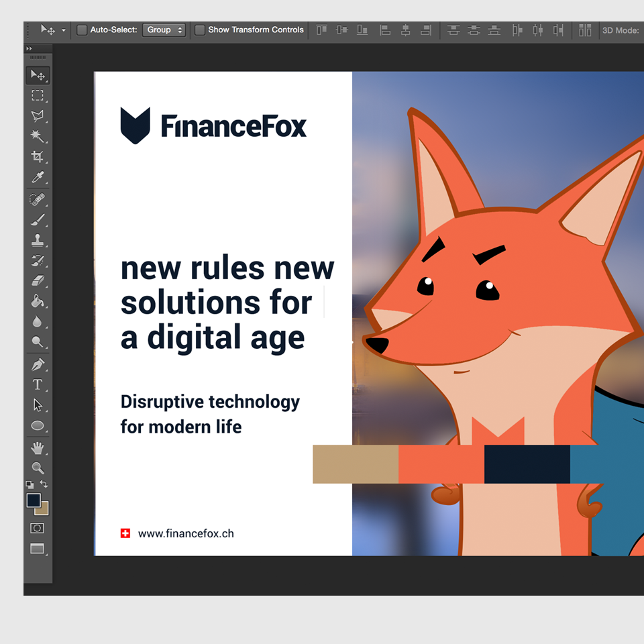Open the background color picker swatch

click(x=44, y=511)
